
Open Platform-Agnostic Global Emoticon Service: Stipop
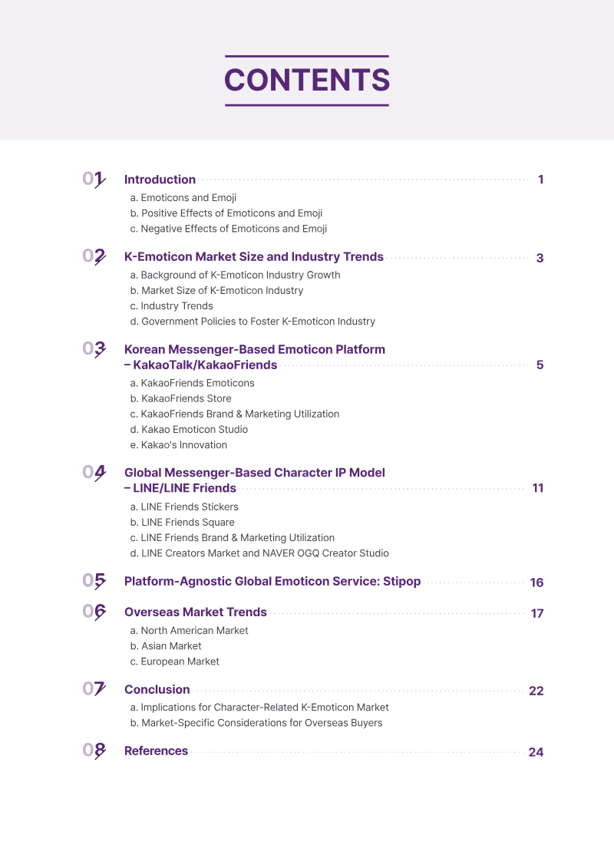pyautogui.click(x=272, y=581)
